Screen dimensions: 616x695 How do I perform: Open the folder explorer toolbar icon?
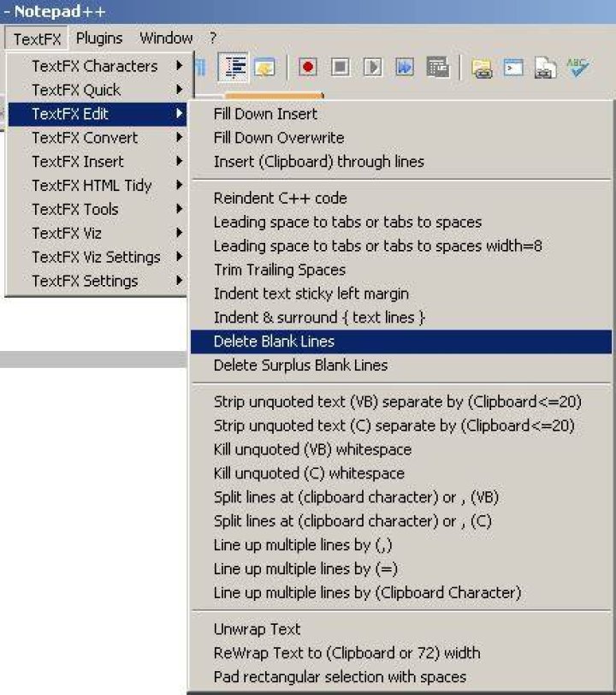tap(482, 68)
